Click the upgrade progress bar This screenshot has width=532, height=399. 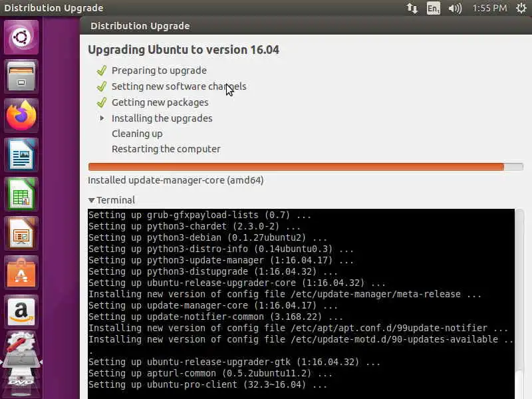pyautogui.click(x=305, y=167)
